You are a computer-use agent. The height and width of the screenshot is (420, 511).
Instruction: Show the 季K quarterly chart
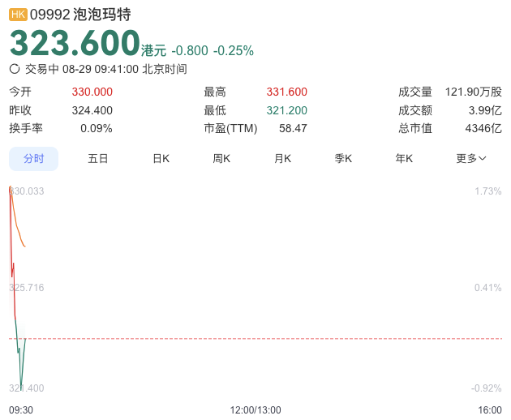[343, 159]
